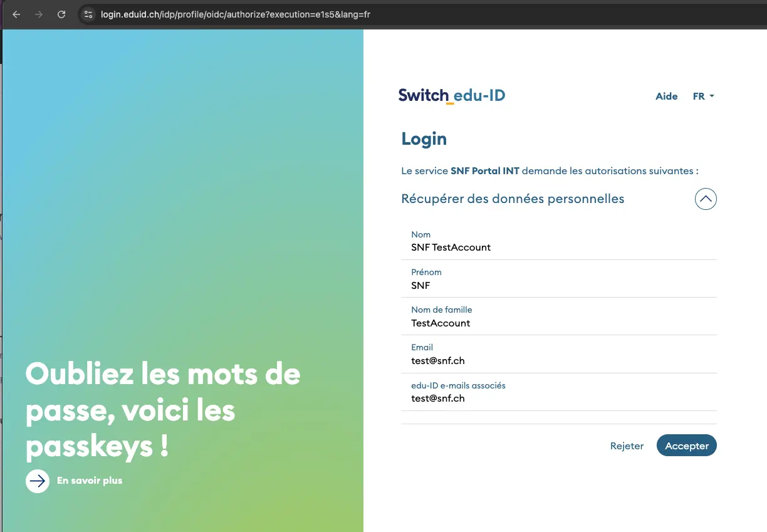
Task: Follow the En savoir plus link
Action: pos(90,481)
